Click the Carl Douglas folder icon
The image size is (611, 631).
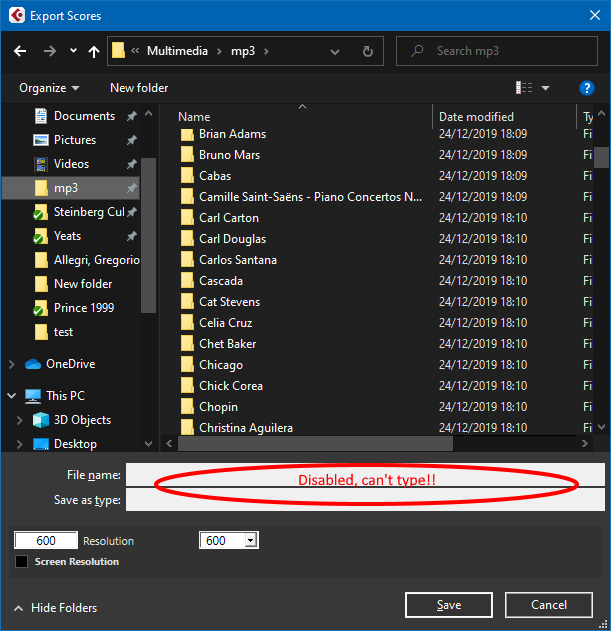(x=187, y=239)
